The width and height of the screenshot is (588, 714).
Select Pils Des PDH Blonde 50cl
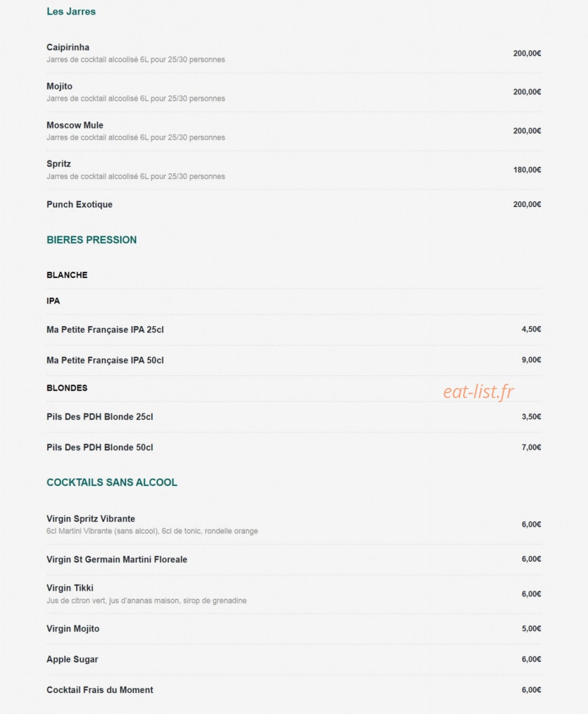coord(294,447)
